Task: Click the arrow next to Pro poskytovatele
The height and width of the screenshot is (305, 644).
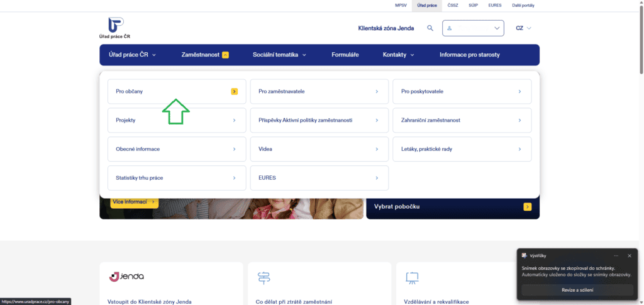Action: click(519, 92)
